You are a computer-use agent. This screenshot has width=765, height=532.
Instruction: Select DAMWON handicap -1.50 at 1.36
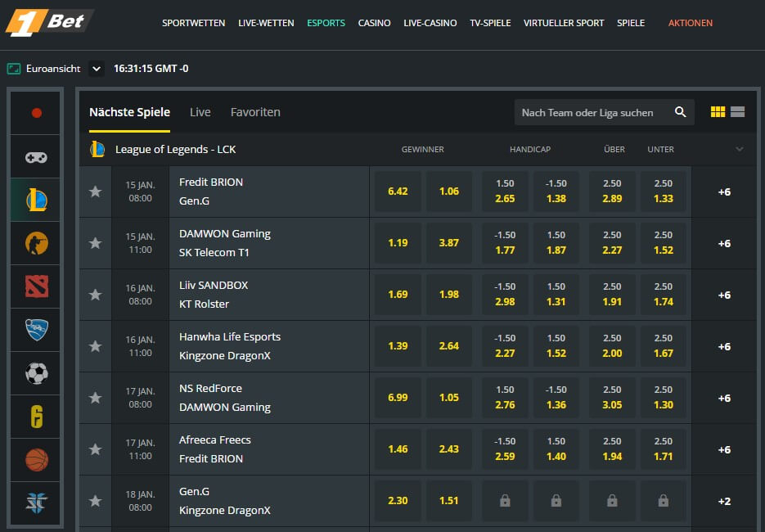[x=556, y=397]
